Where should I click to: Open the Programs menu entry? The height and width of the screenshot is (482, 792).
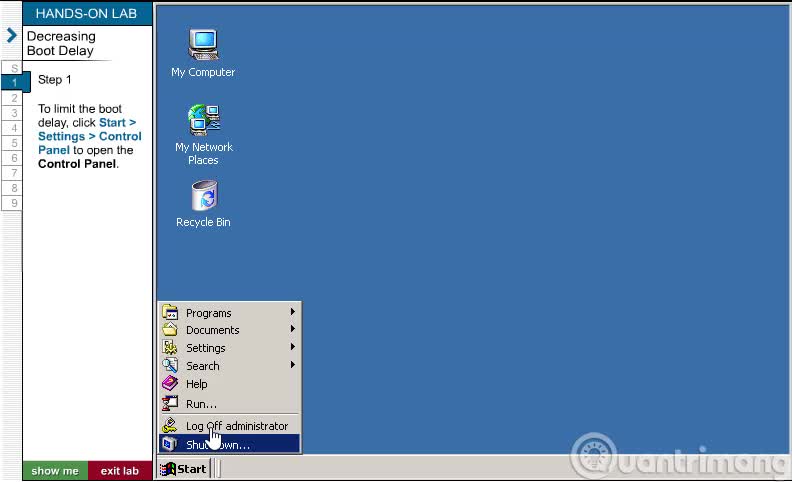pos(230,313)
